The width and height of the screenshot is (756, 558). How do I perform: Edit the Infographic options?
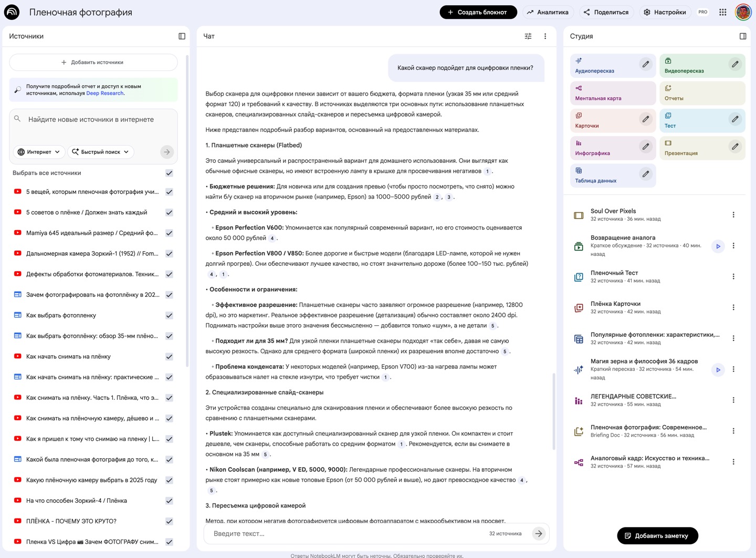[646, 147]
